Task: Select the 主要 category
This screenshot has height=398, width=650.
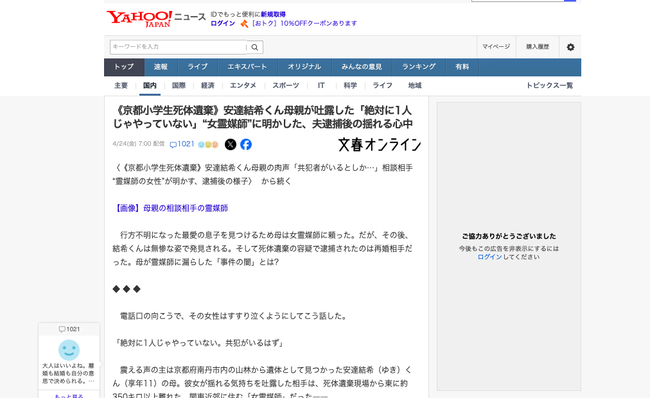Action: pyautogui.click(x=121, y=85)
